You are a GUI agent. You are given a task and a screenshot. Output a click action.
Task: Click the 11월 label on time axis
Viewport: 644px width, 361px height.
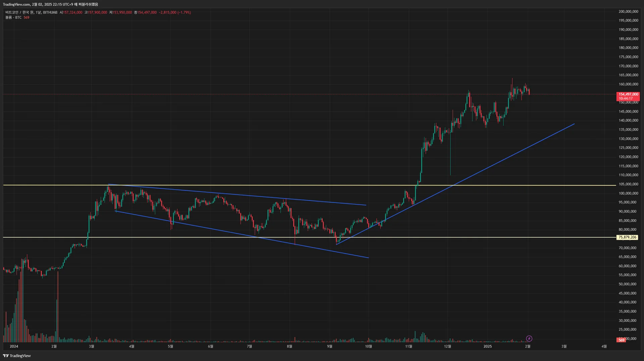tap(409, 346)
